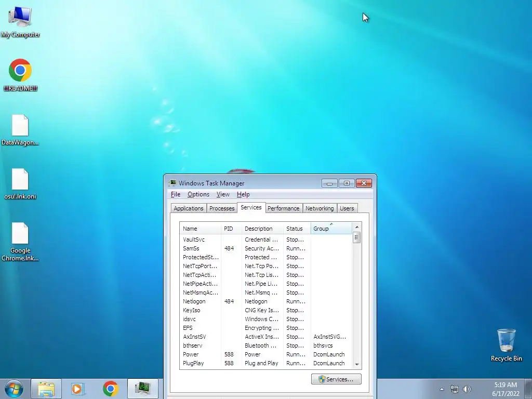Select the NetPipeActi... service row
The image size is (532, 399).
(266, 284)
